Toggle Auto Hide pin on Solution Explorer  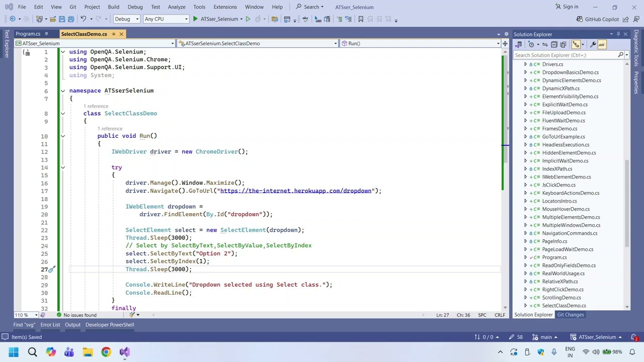(x=618, y=34)
